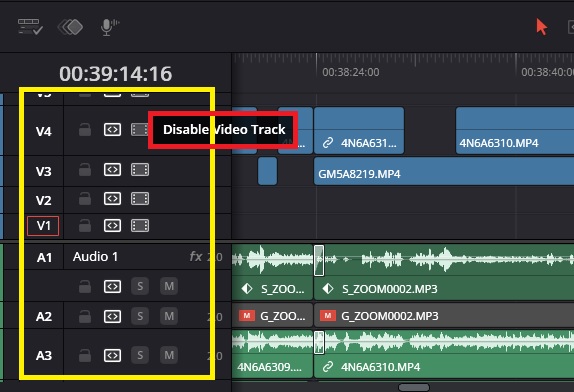Click the timeline horizontal scrollbar handle
Image resolution: width=574 pixels, height=392 pixels.
[x=414, y=387]
